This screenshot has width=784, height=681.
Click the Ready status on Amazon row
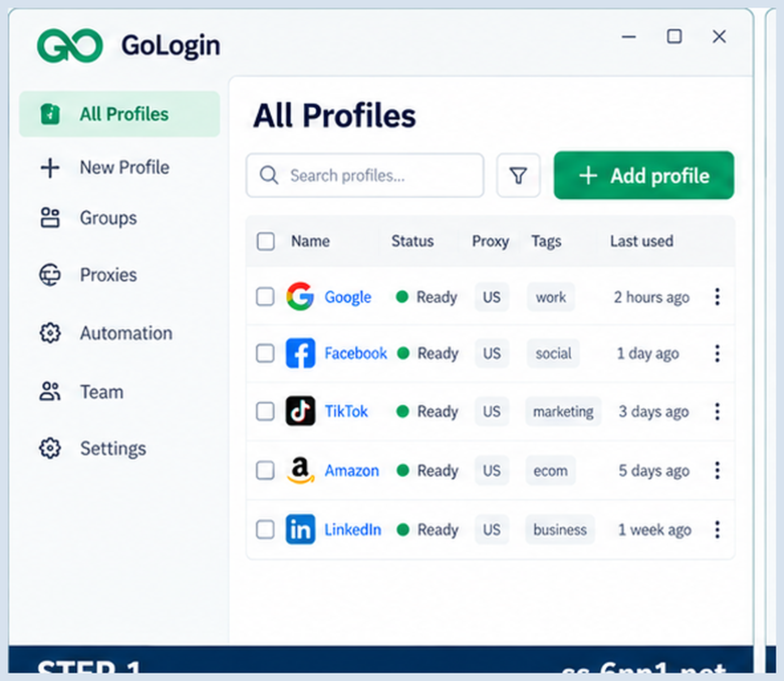(x=428, y=470)
